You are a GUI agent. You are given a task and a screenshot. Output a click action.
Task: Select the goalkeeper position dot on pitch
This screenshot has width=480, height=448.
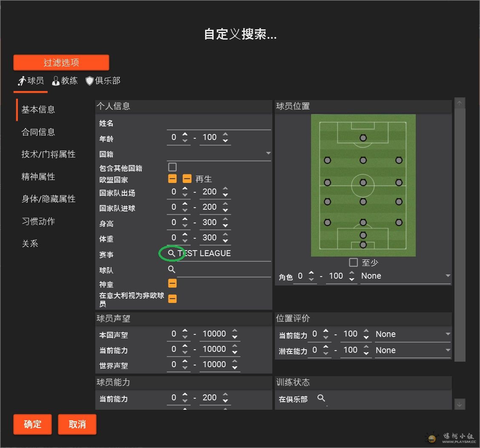(x=363, y=245)
